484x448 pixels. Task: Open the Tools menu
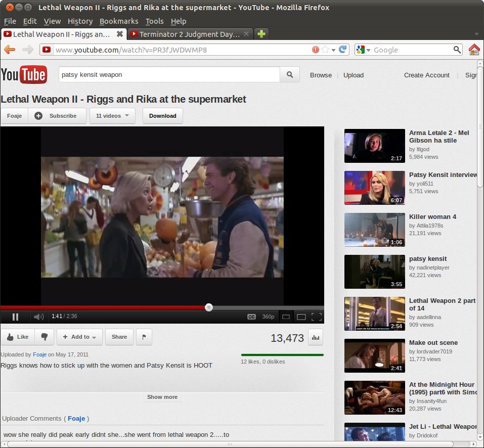click(x=154, y=21)
